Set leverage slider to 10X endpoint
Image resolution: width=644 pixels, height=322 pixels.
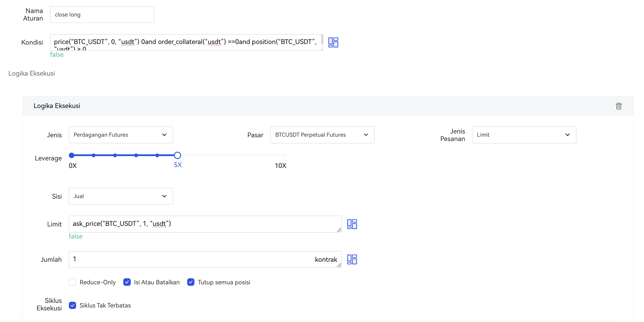[x=284, y=155]
